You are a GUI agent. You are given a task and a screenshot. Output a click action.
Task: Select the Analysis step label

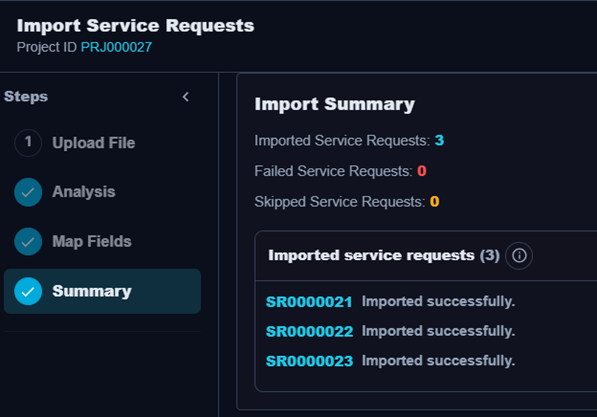84,192
